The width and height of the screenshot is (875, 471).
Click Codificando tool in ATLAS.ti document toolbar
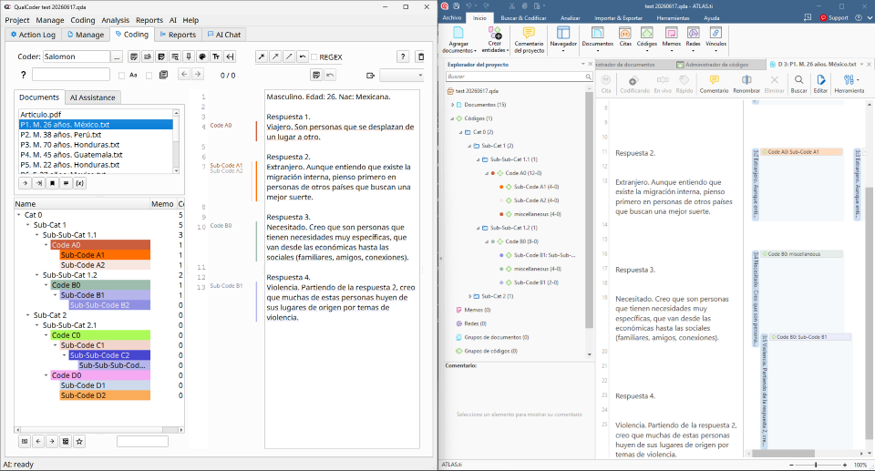point(634,84)
